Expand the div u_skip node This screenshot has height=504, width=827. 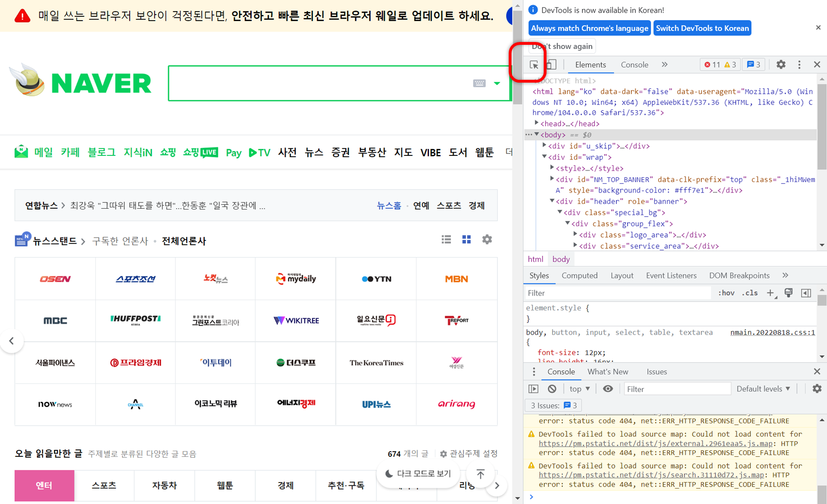tap(544, 146)
